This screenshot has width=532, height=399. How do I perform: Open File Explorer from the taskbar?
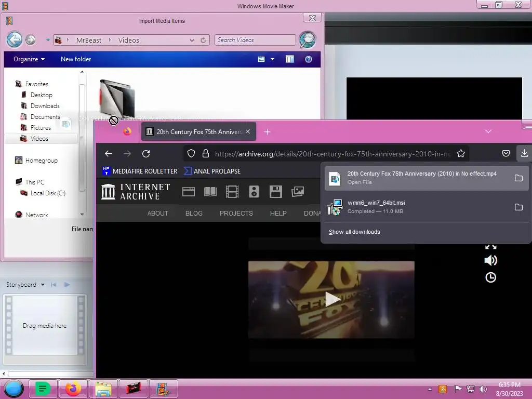pos(103,389)
